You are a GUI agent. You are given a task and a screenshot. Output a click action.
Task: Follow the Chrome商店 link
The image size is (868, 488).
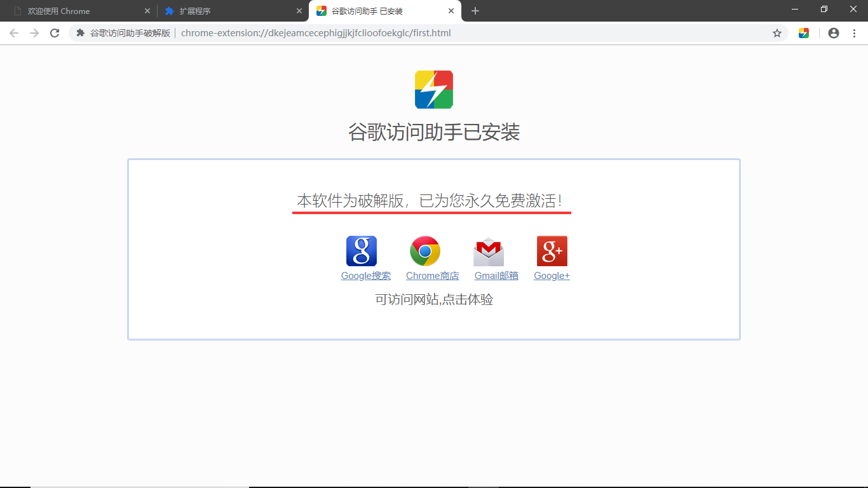432,276
